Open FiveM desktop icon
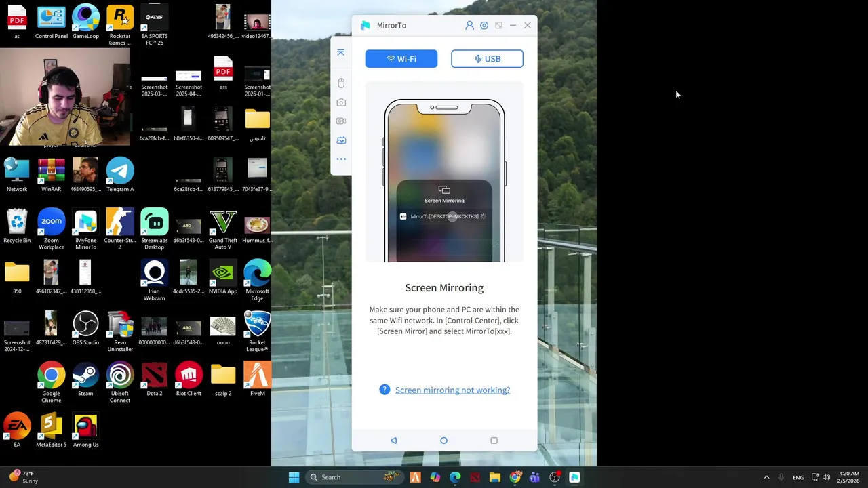This screenshot has width=868, height=488. (257, 380)
